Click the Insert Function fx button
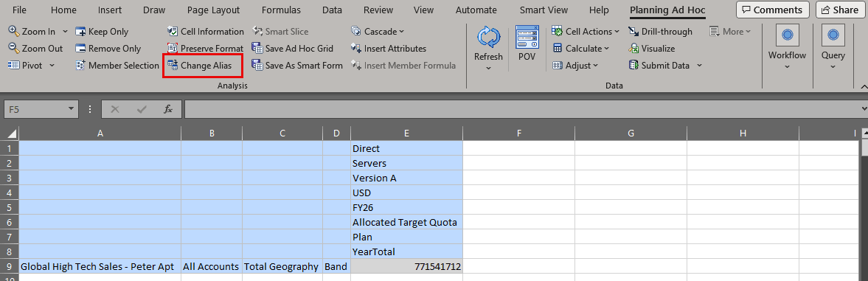Viewport: 868px width, 281px height. [168, 109]
